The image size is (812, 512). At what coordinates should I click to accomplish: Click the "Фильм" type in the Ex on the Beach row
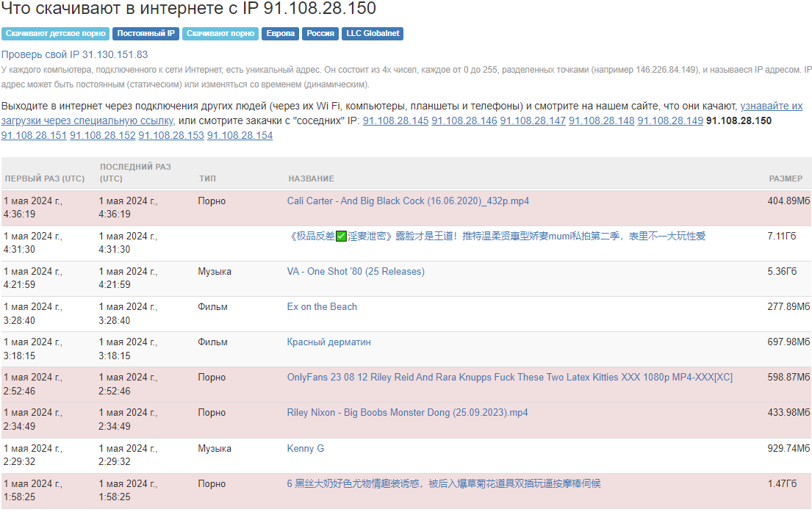coord(212,306)
